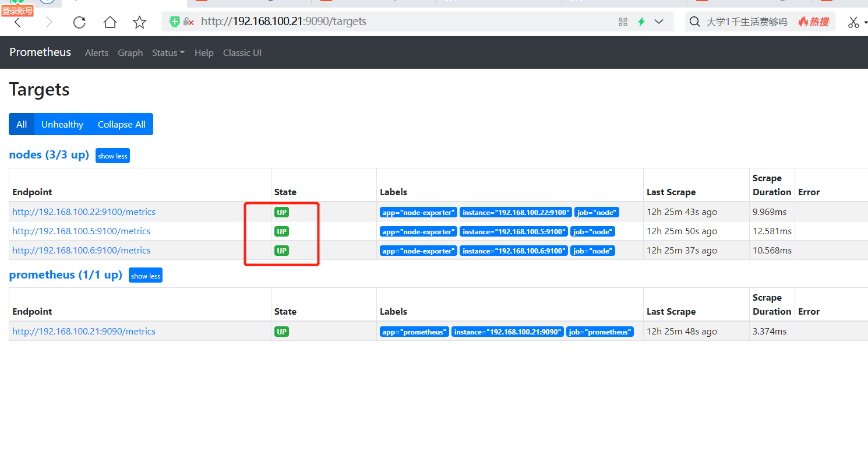The height and width of the screenshot is (465, 868).
Task: Click the search magnifier icon
Action: coord(694,22)
